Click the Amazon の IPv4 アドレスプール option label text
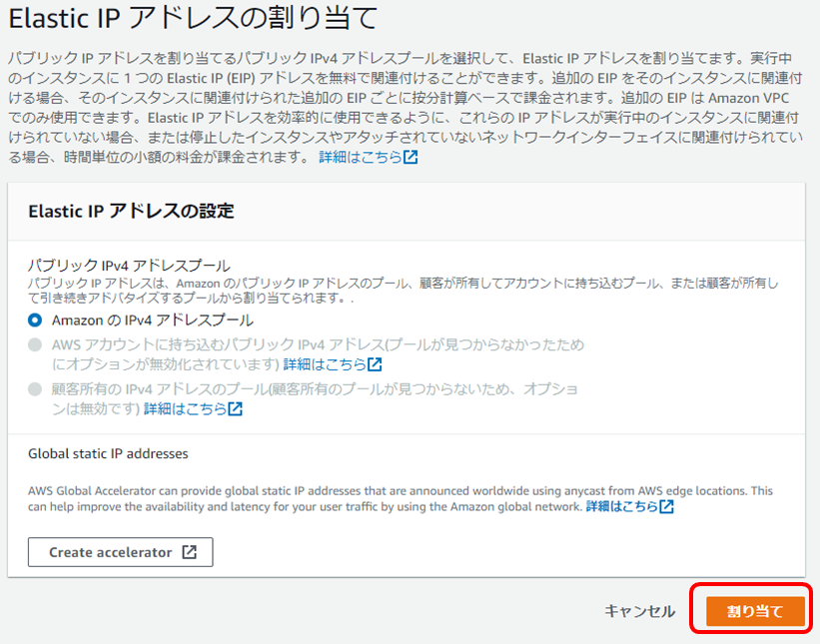The width and height of the screenshot is (820, 644). tap(153, 320)
